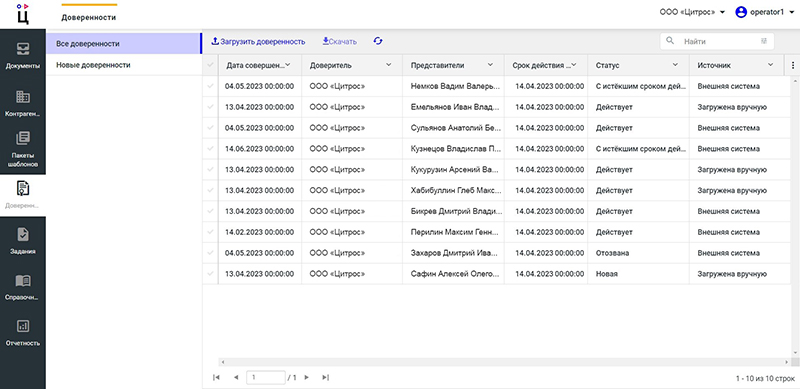Screen dimensions: 800x389
Task: Click the horizontal scrollbar left arrow
Action: [222, 362]
